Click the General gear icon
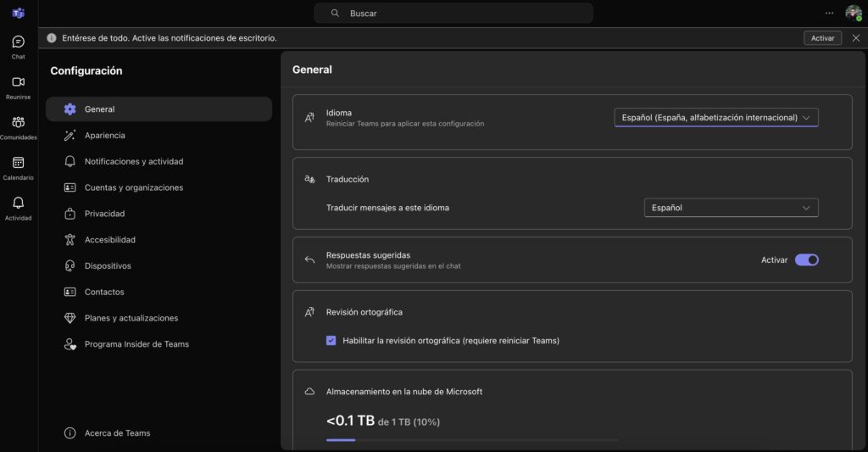This screenshot has height=452, width=868. tap(70, 109)
